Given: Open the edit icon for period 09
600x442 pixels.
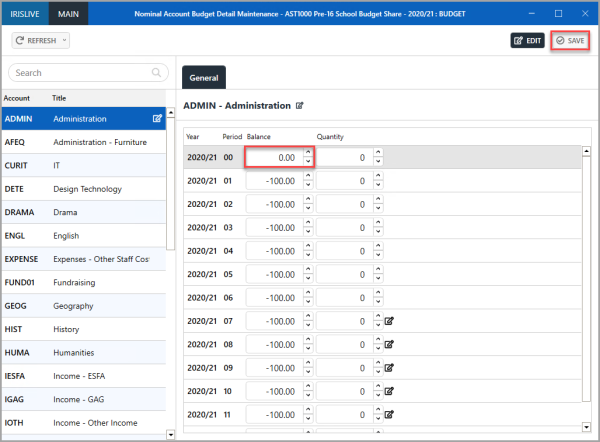Looking at the screenshot, I should [x=389, y=367].
